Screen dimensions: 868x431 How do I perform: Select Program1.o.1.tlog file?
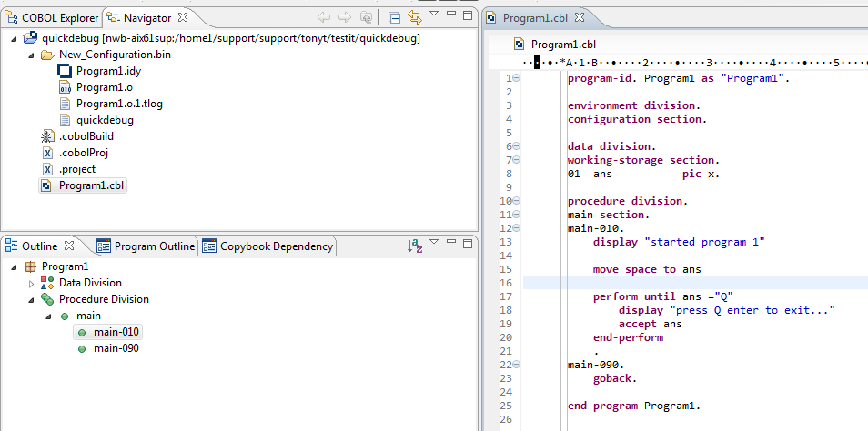[x=119, y=104]
